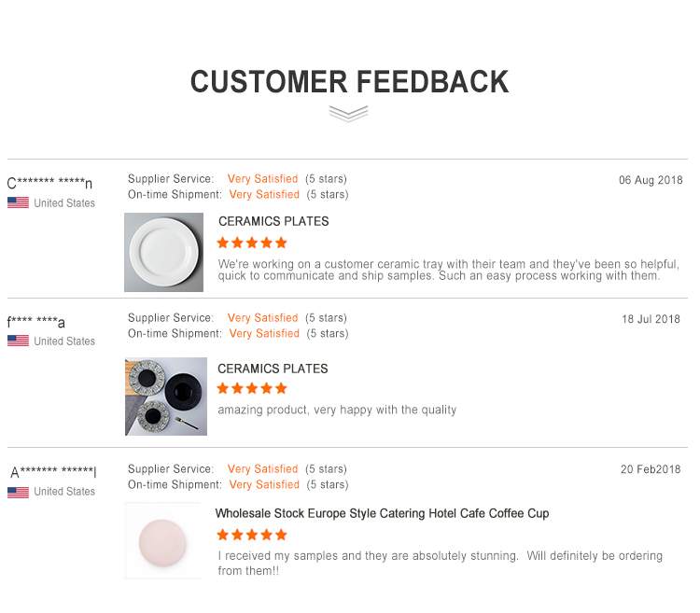700x613 pixels.
Task: Open the white ceramic plate thumbnail
Action: coord(164,252)
